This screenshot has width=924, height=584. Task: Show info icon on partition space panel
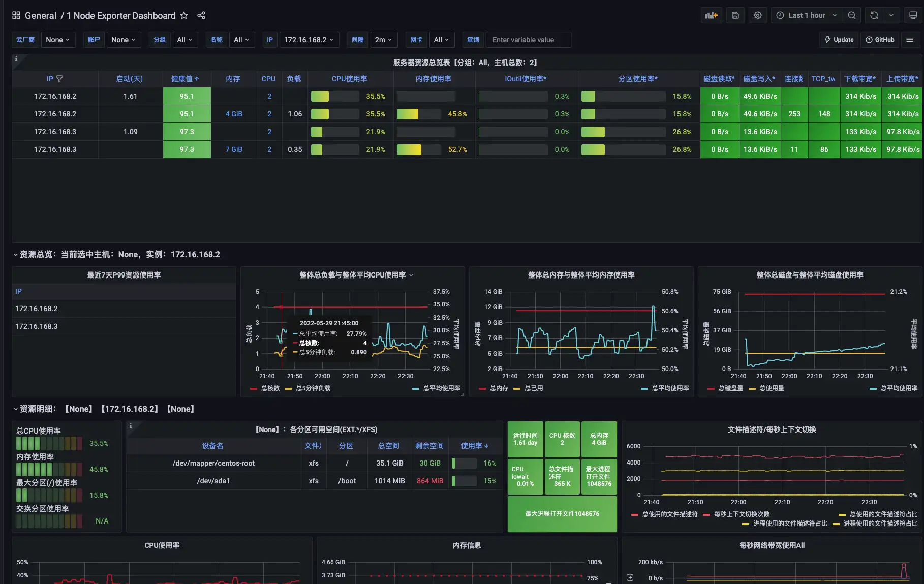coord(131,426)
